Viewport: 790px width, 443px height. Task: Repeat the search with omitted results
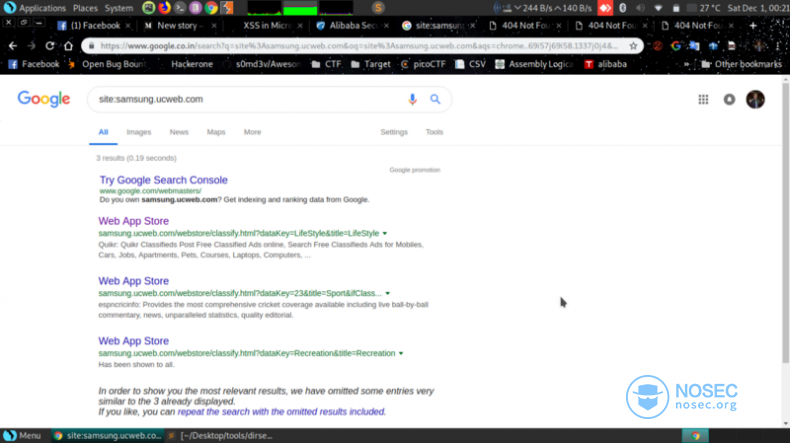pyautogui.click(x=282, y=412)
